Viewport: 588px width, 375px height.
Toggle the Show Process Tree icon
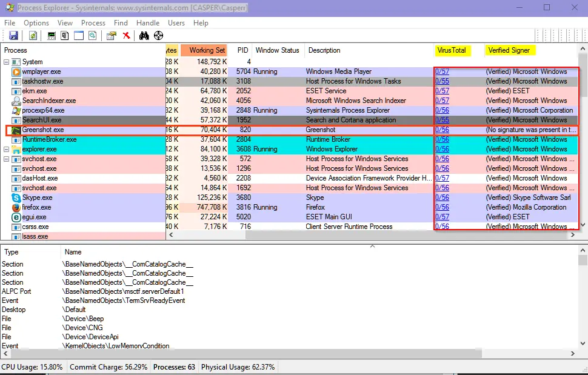tap(65, 36)
